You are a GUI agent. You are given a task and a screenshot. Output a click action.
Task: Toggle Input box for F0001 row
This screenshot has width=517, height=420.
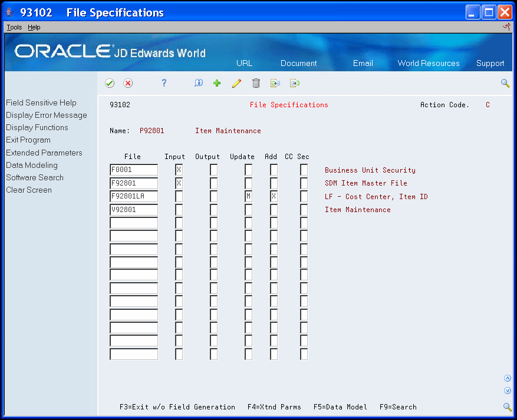(x=179, y=170)
